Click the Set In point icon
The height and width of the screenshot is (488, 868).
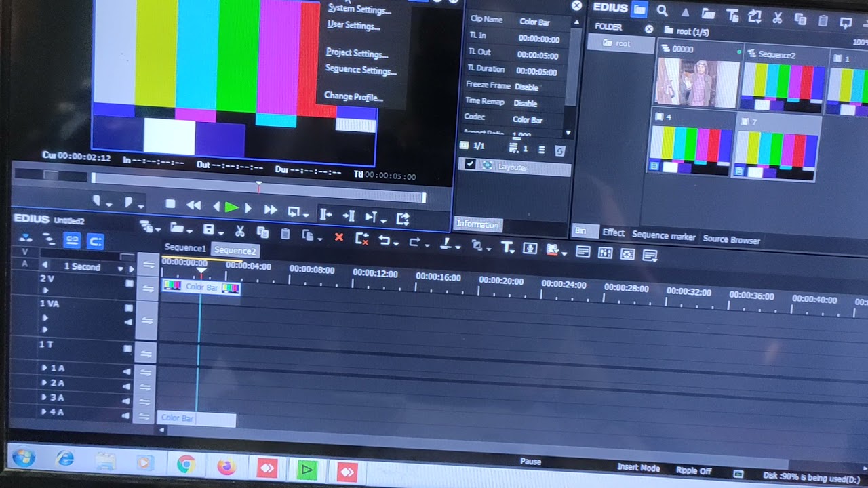pos(96,201)
